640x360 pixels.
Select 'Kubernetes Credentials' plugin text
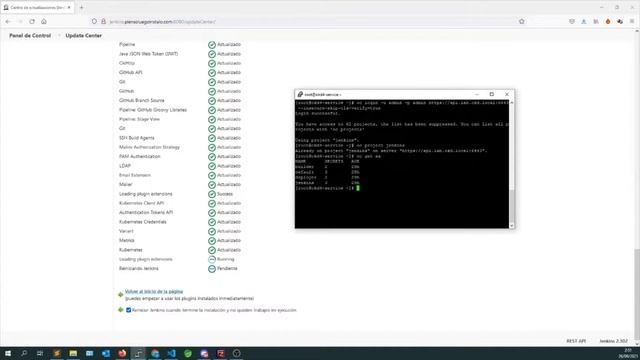142,222
